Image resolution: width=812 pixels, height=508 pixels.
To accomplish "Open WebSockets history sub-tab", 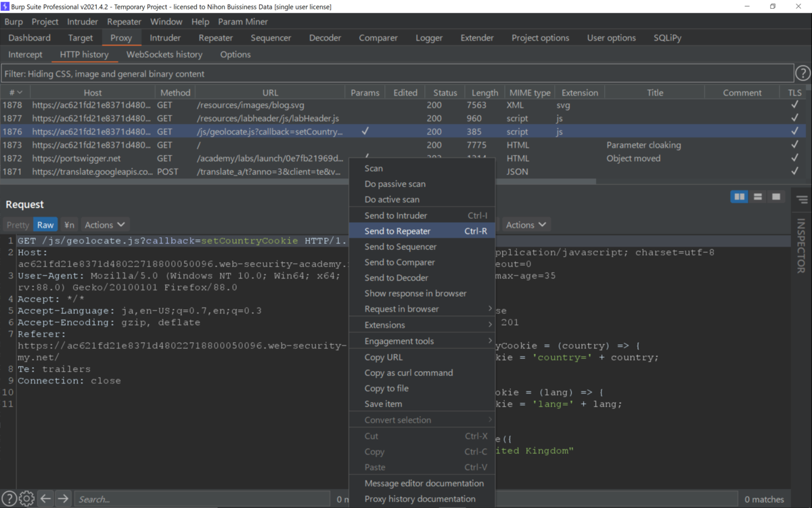I will point(164,55).
